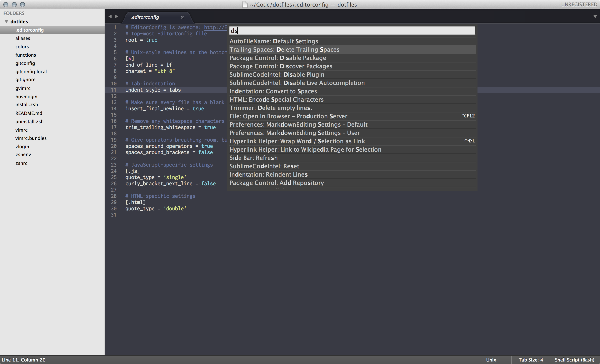Open gitconfig.local in sidebar
Image resolution: width=600 pixels, height=364 pixels.
(31, 72)
